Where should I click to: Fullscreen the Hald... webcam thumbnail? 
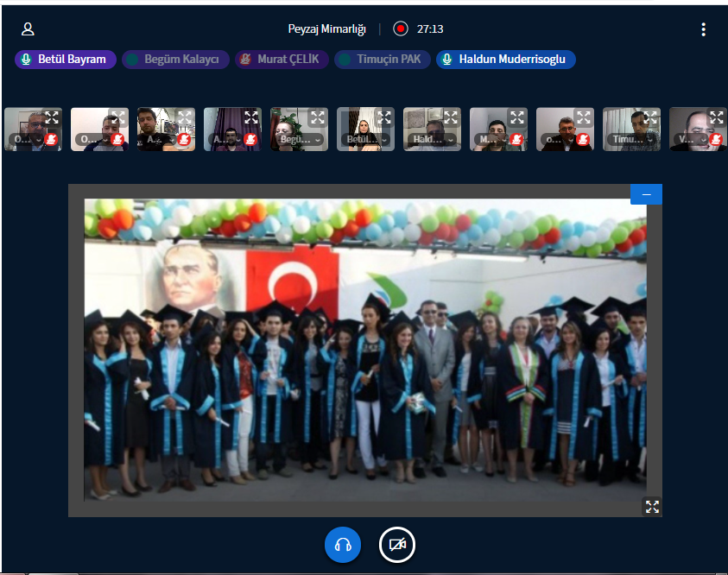click(x=451, y=117)
